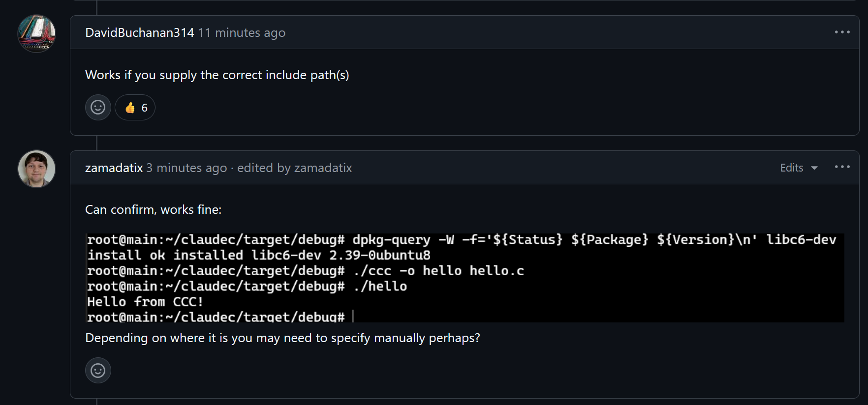Screen dimensions: 868x405
Task: Click the "Depending on where it is" sentence
Action: [x=282, y=338]
